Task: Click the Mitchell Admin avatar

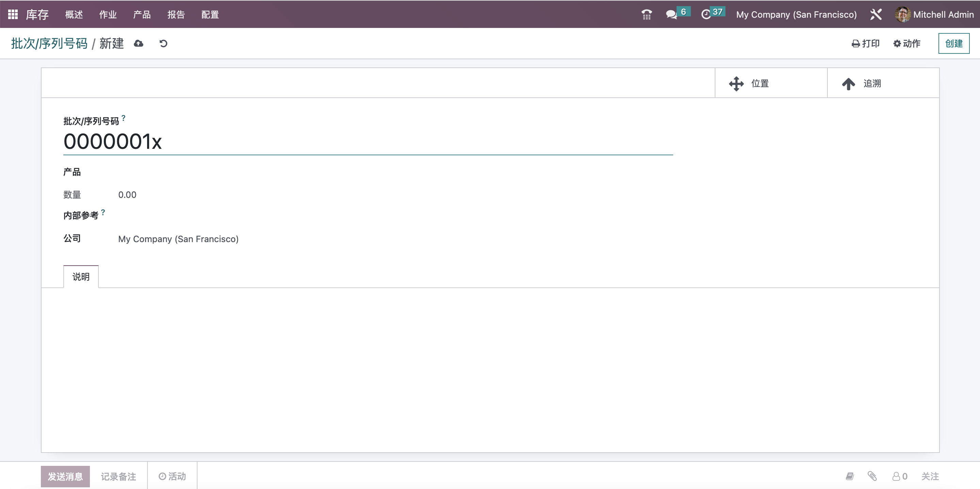Action: pyautogui.click(x=902, y=14)
